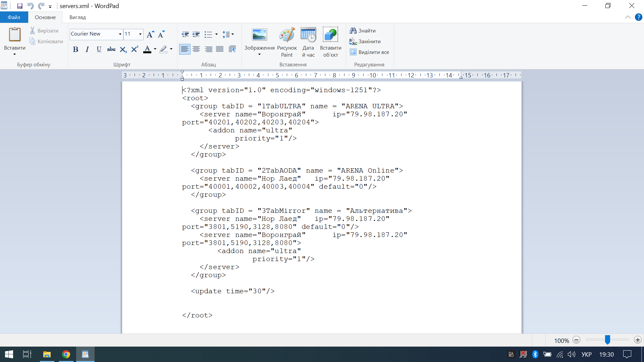Click the Paint drawing icon
Screen dimensions: 644x362
pyautogui.click(x=287, y=35)
